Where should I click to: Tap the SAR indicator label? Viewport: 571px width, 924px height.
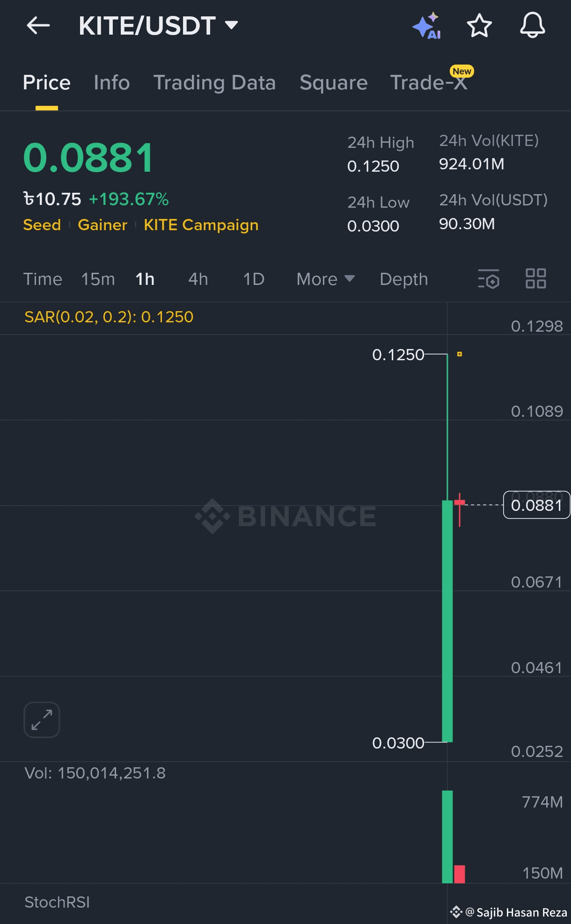pyautogui.click(x=109, y=317)
